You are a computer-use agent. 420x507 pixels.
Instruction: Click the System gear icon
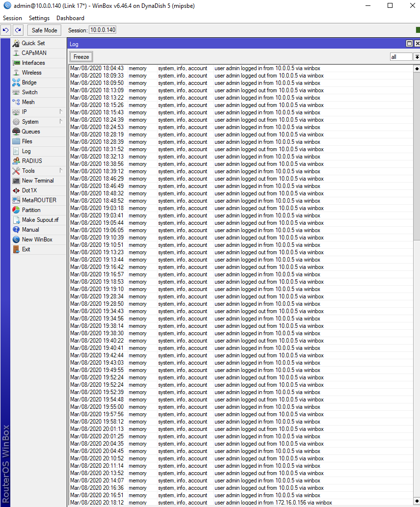[16, 122]
